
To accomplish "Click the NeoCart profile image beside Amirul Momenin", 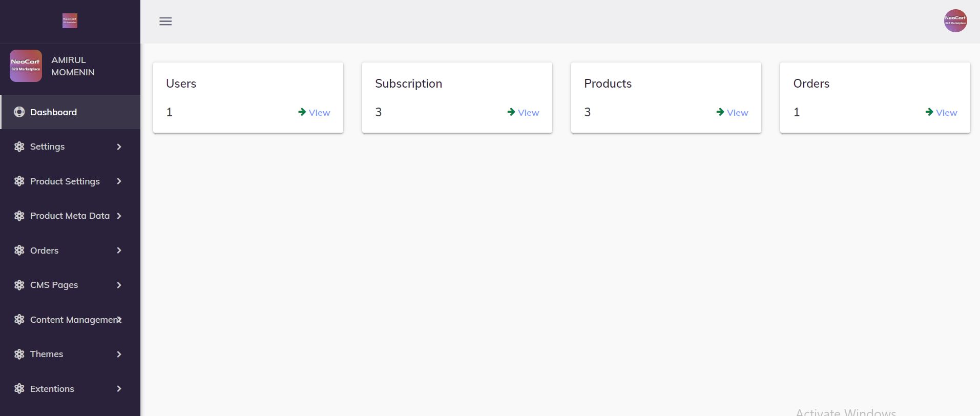I will [26, 66].
